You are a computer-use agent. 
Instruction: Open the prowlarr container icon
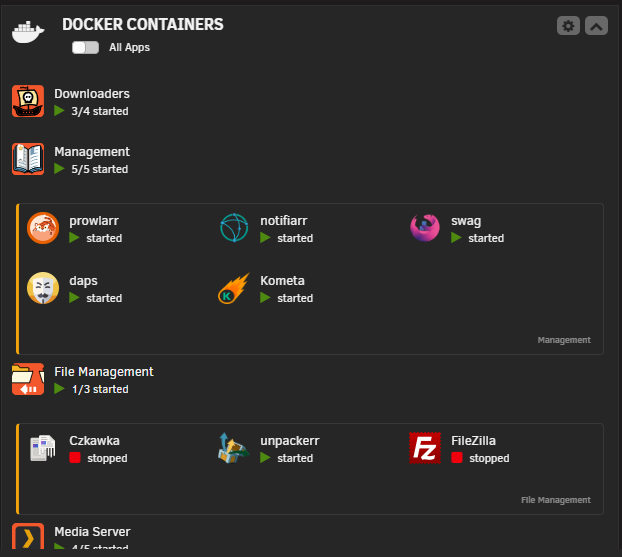pyautogui.click(x=43, y=228)
